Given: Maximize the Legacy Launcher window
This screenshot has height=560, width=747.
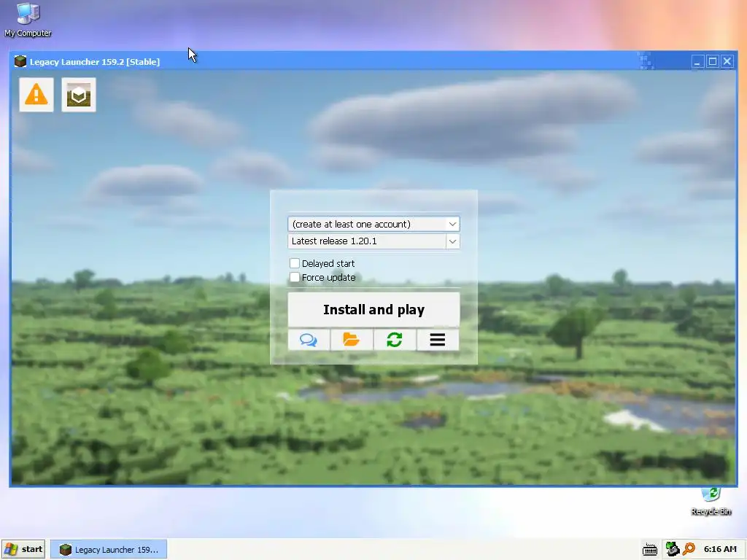Looking at the screenshot, I should pyautogui.click(x=712, y=61).
